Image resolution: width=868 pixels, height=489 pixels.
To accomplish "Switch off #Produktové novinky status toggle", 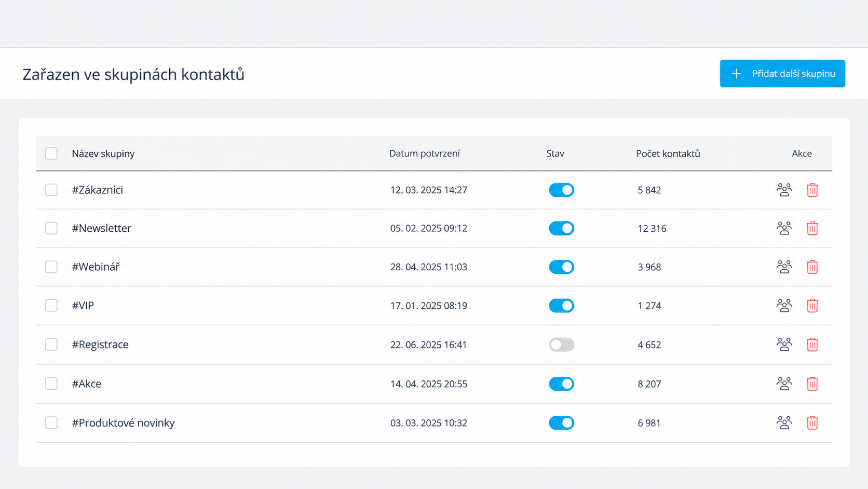I will pos(561,422).
